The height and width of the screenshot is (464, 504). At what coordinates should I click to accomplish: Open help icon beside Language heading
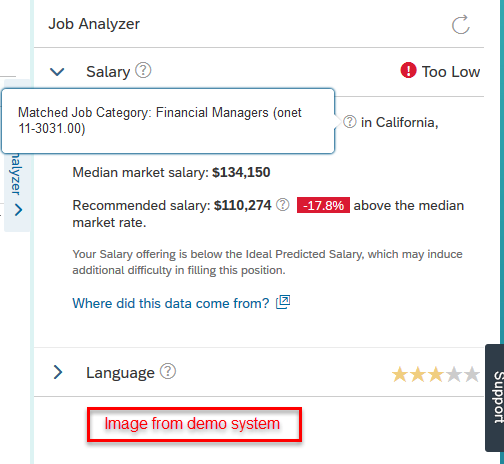(168, 371)
